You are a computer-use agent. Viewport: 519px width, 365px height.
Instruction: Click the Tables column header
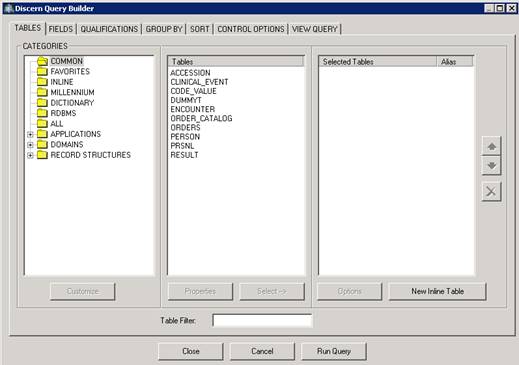[x=236, y=62]
